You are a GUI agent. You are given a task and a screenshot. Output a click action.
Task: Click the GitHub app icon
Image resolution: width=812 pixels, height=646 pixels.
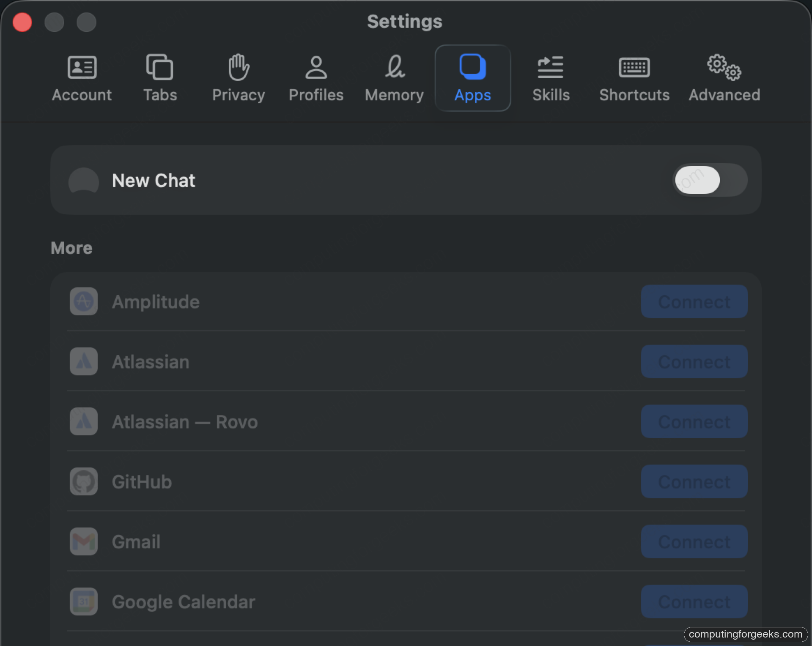pyautogui.click(x=84, y=481)
